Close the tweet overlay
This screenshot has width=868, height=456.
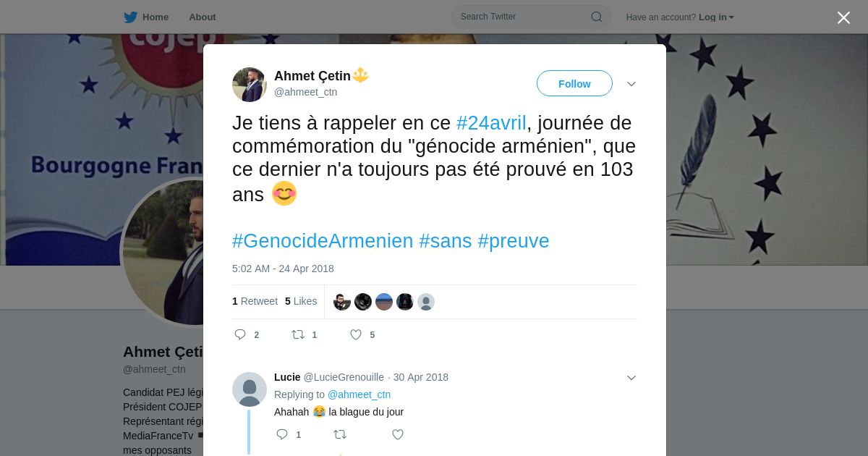click(843, 17)
